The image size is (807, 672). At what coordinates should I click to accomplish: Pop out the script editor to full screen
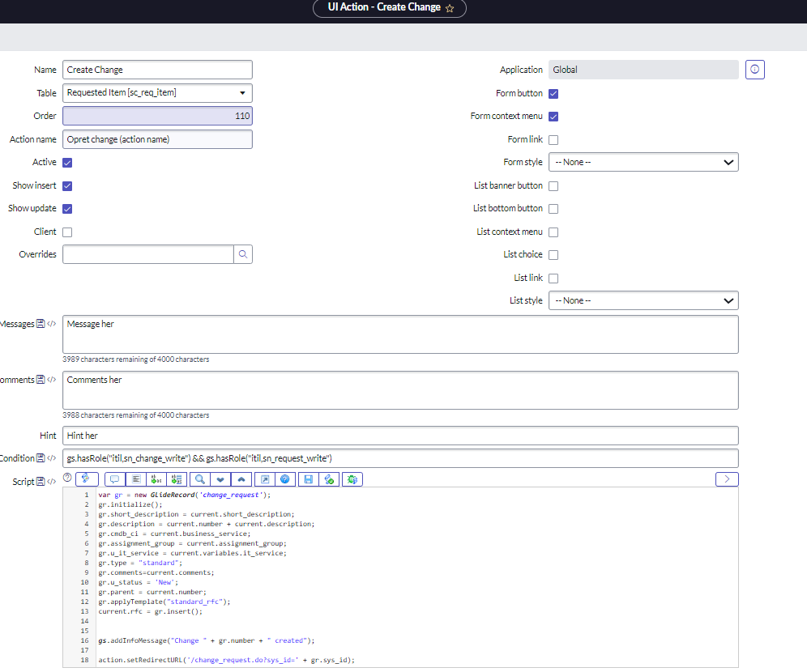(265, 478)
